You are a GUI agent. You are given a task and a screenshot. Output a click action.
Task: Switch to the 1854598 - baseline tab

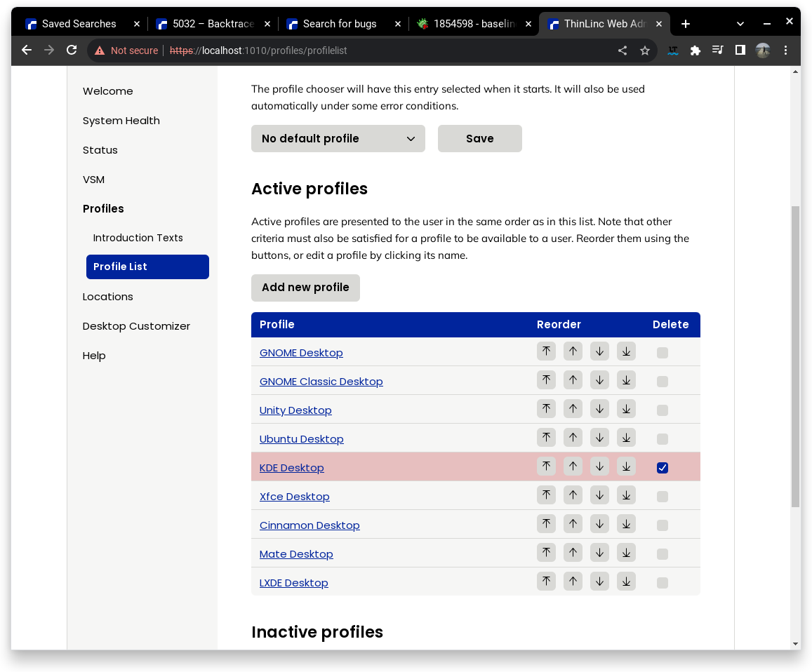474,24
